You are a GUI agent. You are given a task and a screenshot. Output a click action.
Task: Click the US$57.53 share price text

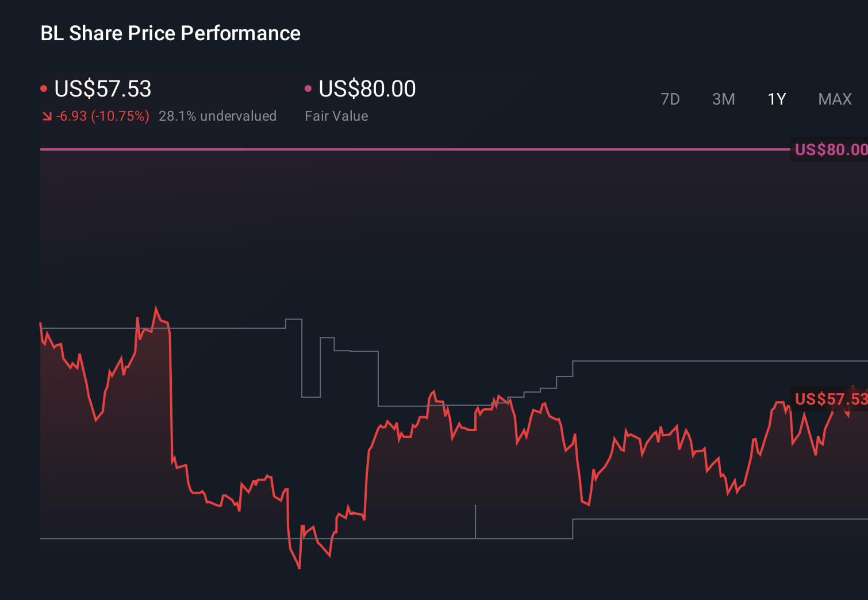102,89
